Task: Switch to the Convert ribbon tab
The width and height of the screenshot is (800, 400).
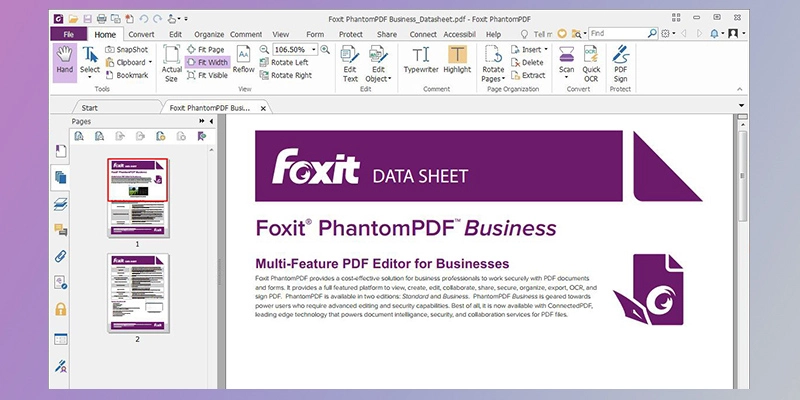Action: (141, 34)
